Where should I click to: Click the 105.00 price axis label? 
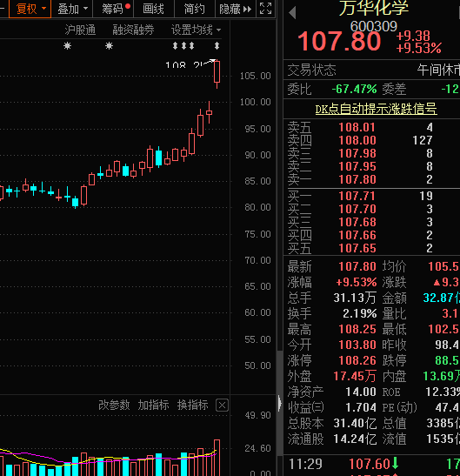click(255, 76)
